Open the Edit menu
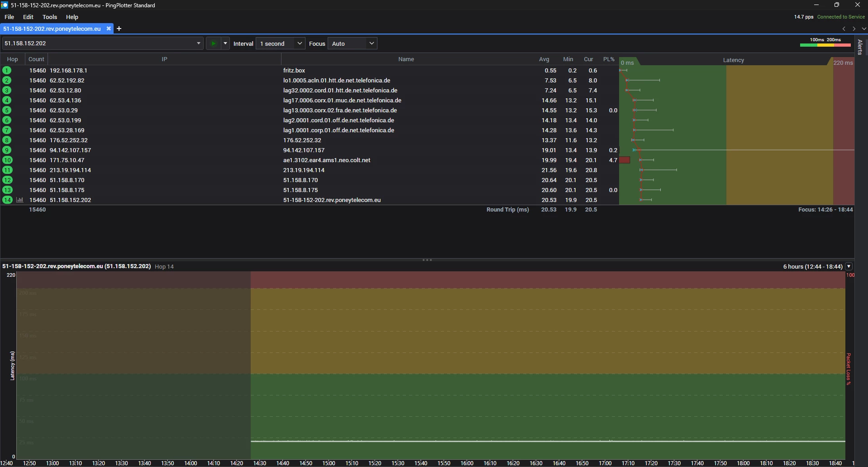 pos(28,17)
